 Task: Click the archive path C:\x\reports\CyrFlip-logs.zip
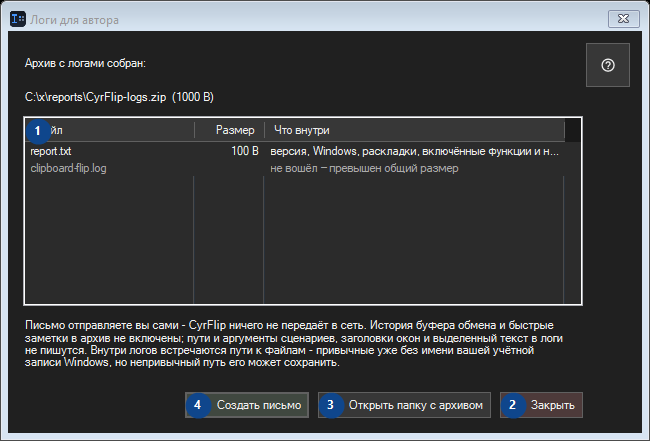click(96, 97)
